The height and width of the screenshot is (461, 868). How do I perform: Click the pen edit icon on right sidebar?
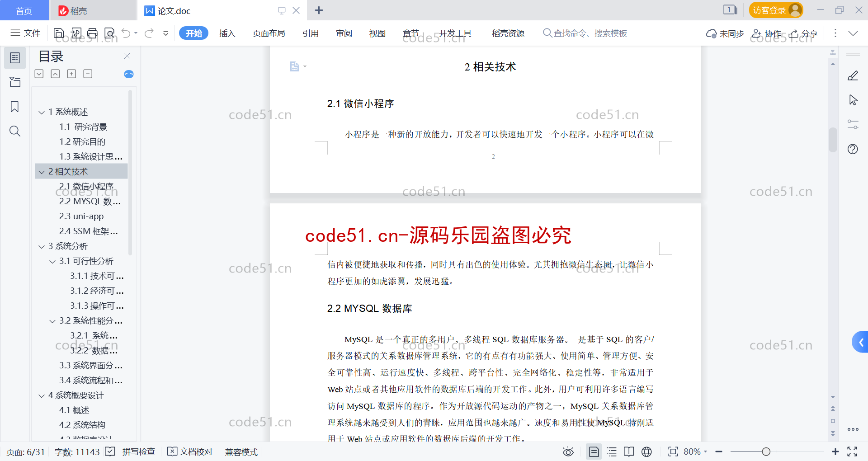[x=853, y=76]
